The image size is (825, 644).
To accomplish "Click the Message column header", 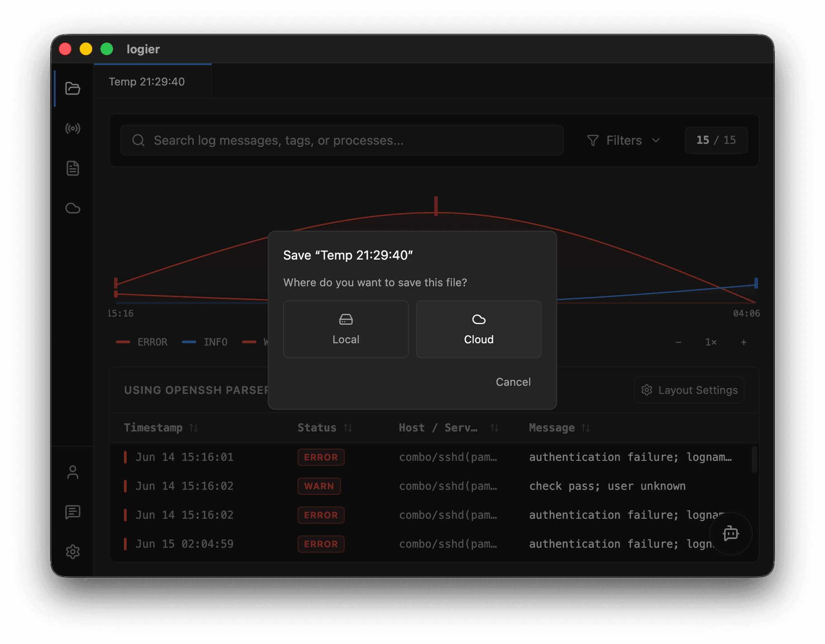I will coord(552,428).
